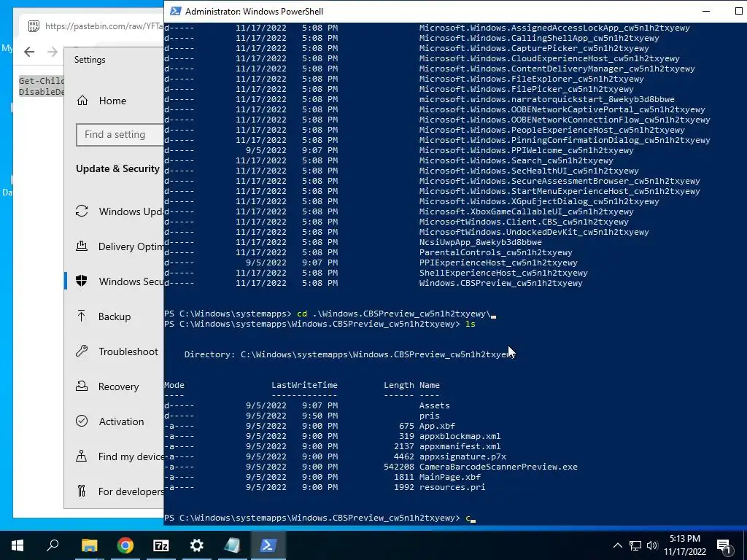Image resolution: width=747 pixels, height=560 pixels.
Task: Click the Windows Start button
Action: pyautogui.click(x=18, y=545)
